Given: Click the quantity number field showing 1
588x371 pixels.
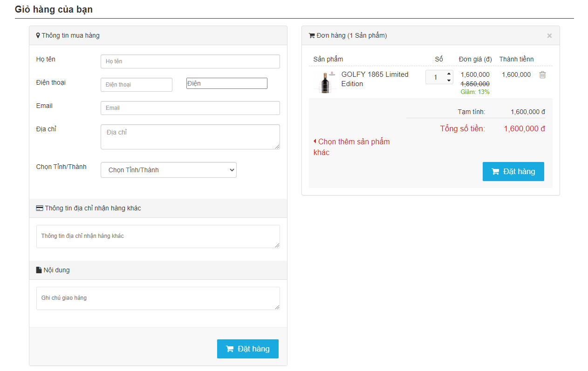Looking at the screenshot, I should [436, 77].
